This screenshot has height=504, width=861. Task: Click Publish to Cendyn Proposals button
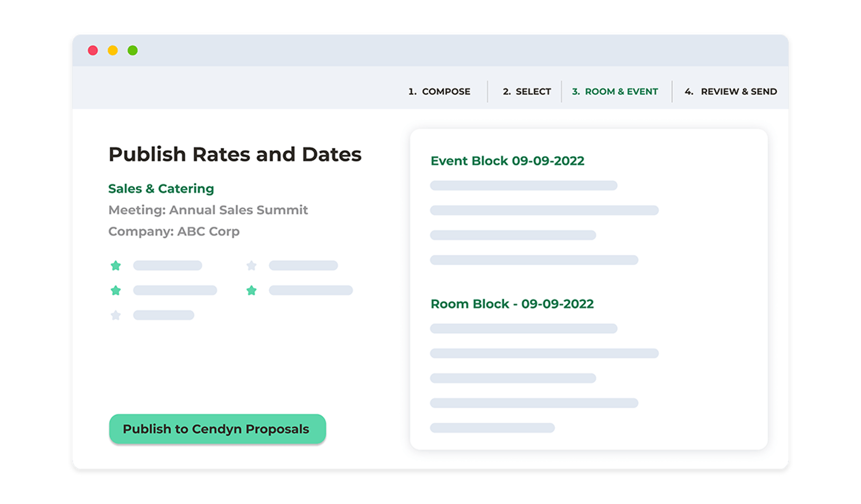click(x=217, y=429)
